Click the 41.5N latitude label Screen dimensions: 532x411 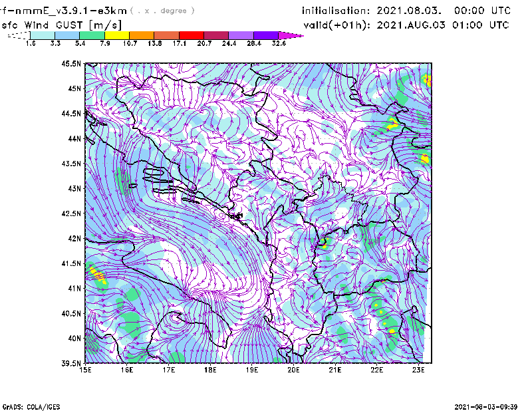[71, 263]
